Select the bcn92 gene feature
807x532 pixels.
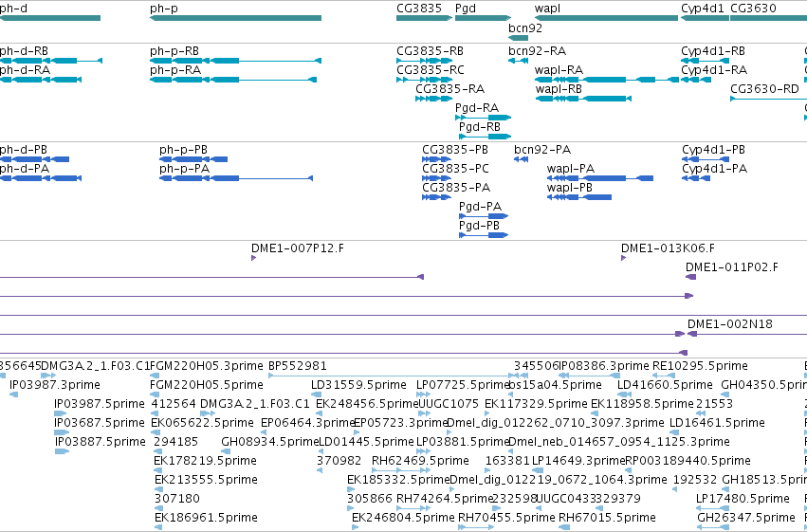coord(519,38)
